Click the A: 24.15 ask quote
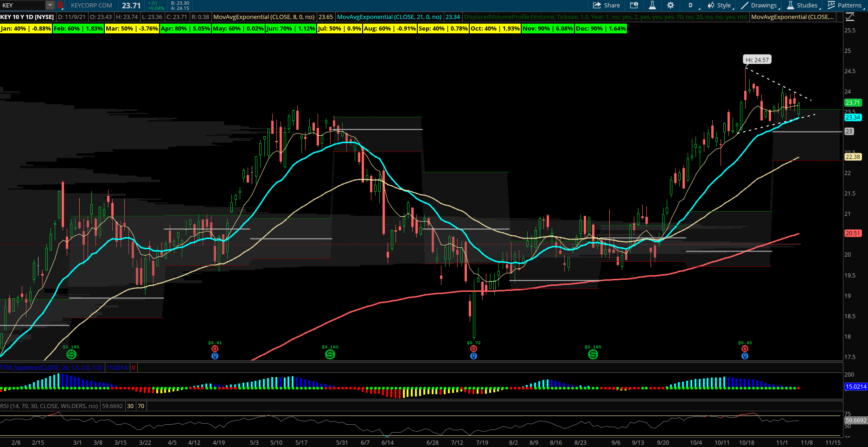 (180, 8)
